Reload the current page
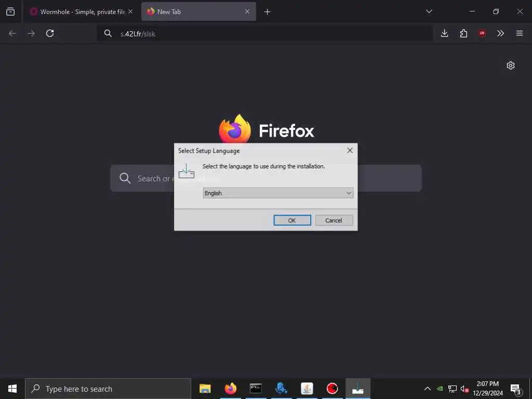 (50, 33)
